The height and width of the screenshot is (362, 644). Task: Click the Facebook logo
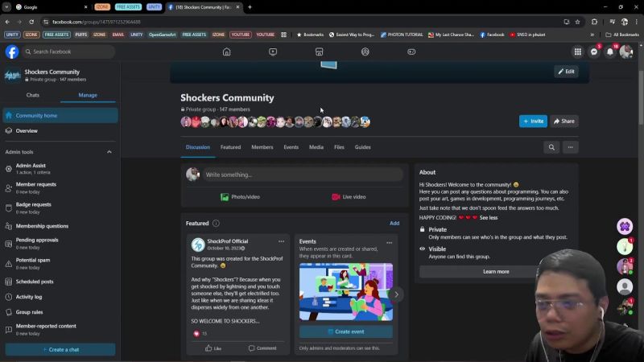12,51
